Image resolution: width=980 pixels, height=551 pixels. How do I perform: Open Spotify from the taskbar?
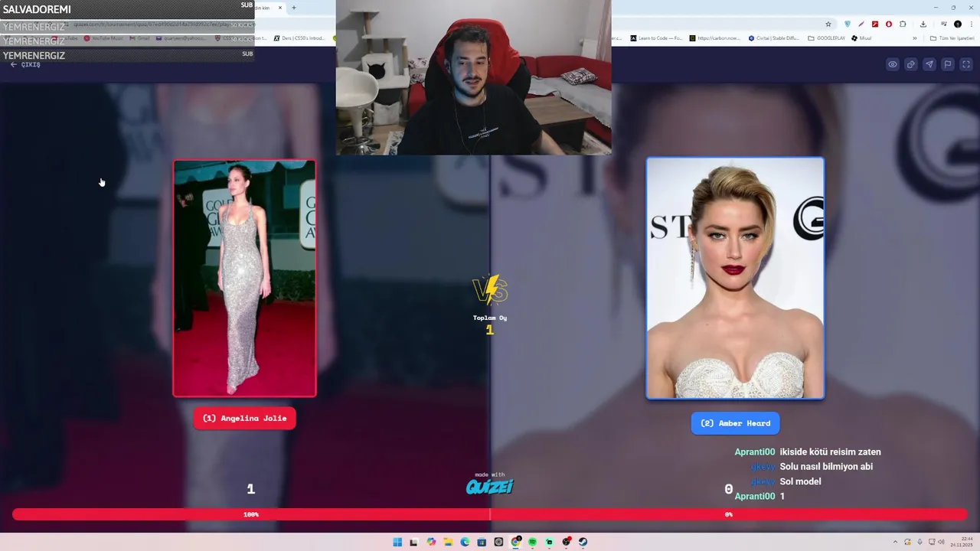pos(532,542)
